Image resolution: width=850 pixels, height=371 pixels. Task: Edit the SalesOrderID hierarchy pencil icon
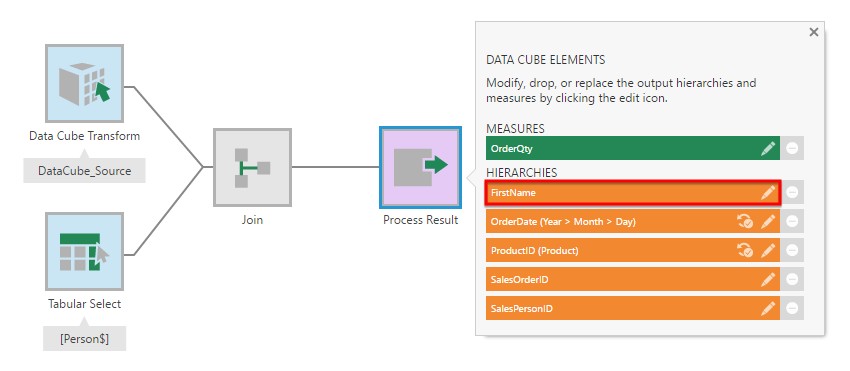[768, 280]
